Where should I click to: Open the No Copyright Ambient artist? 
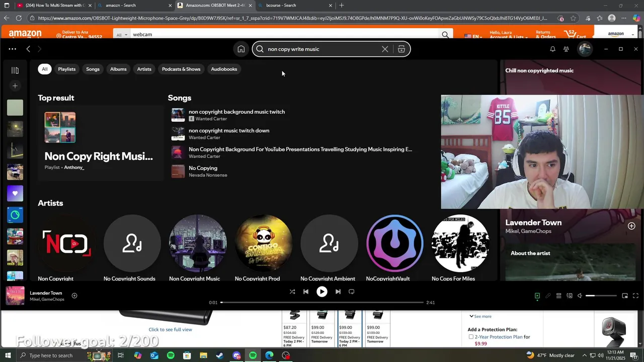(329, 243)
